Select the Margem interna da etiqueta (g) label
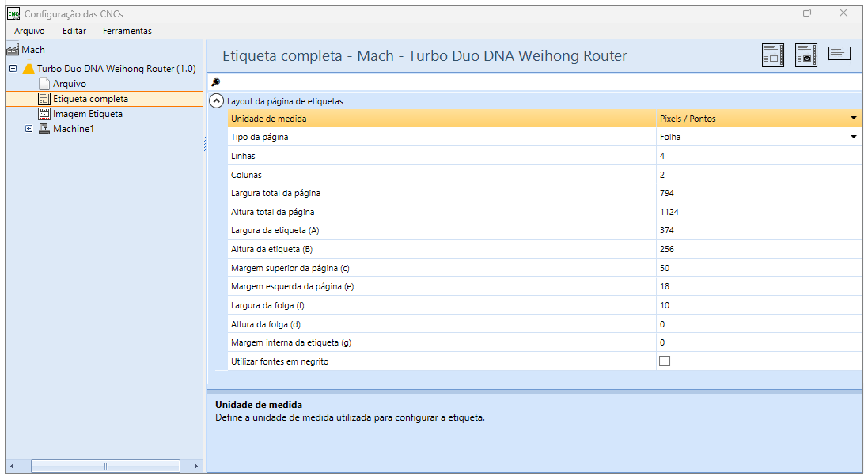The image size is (868, 476). (x=291, y=342)
